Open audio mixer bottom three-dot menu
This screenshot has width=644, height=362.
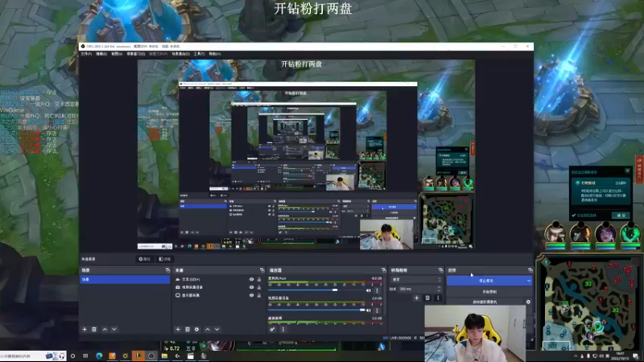283,329
